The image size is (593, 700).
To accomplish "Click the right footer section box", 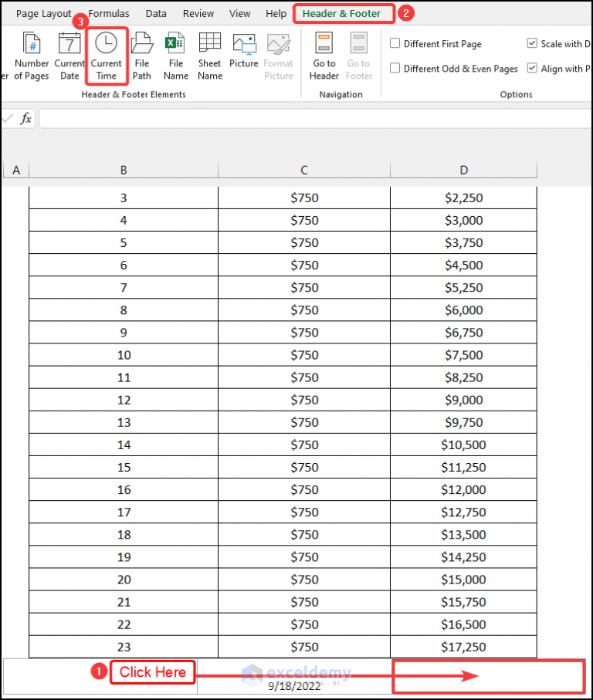I will pos(489,676).
